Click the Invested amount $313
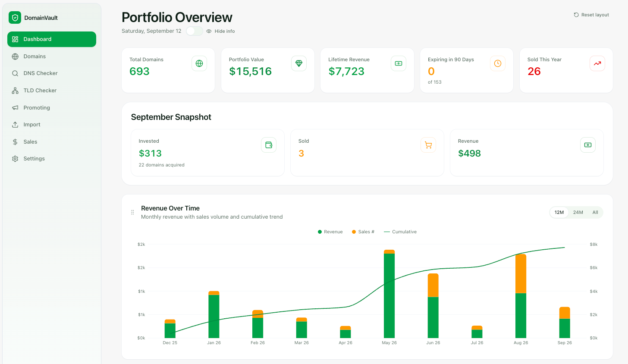Screen dimensions: 628x364 tap(150, 154)
